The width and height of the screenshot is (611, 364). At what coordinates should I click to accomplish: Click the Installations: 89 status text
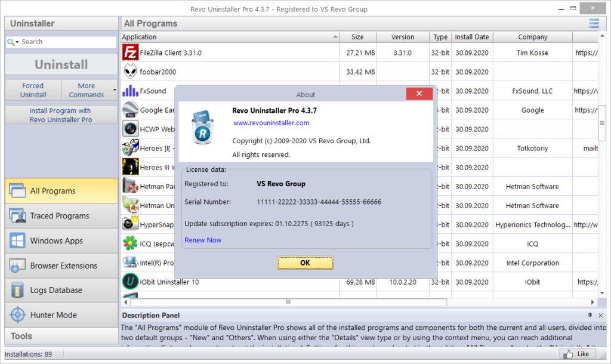[x=29, y=354]
